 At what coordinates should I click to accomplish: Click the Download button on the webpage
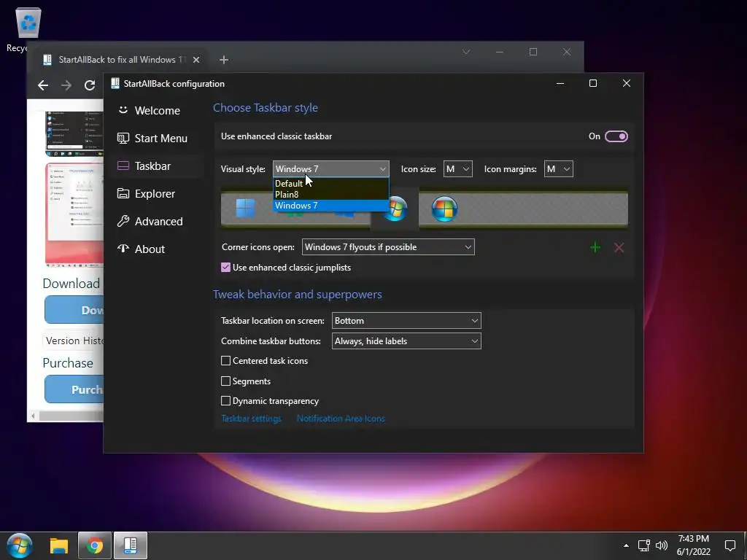click(x=74, y=310)
